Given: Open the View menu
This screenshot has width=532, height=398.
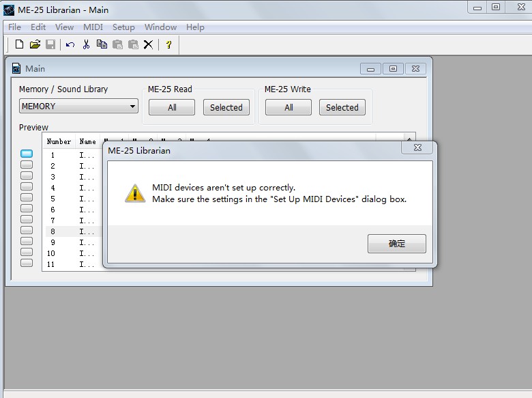Looking at the screenshot, I should (x=64, y=27).
